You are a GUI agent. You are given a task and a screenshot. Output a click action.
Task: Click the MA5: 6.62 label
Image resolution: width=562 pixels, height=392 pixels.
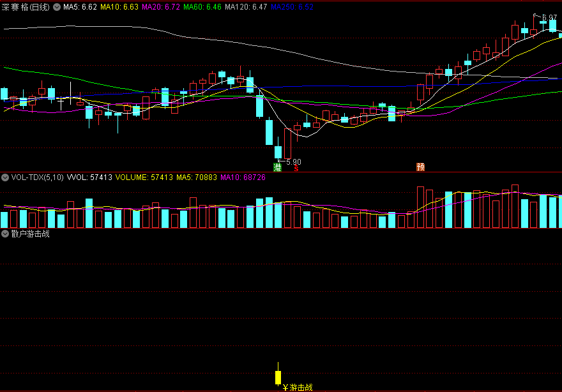[80, 7]
